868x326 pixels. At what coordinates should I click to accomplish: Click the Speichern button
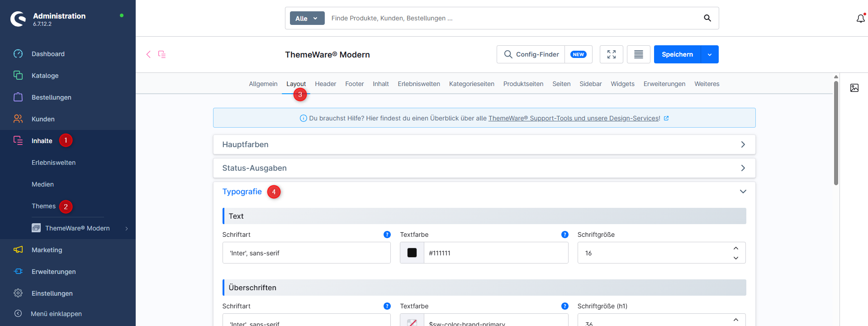pos(677,54)
